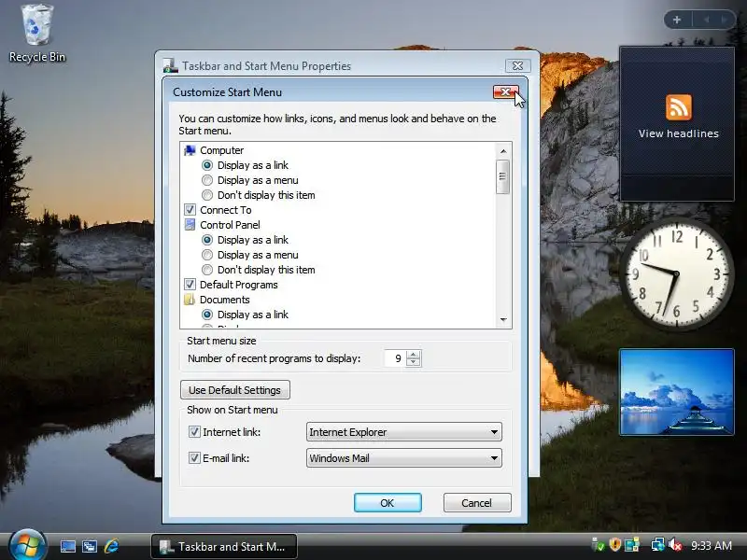This screenshot has height=560, width=747.
Task: Uncheck the E-mail link checkbox
Action: coord(194,458)
